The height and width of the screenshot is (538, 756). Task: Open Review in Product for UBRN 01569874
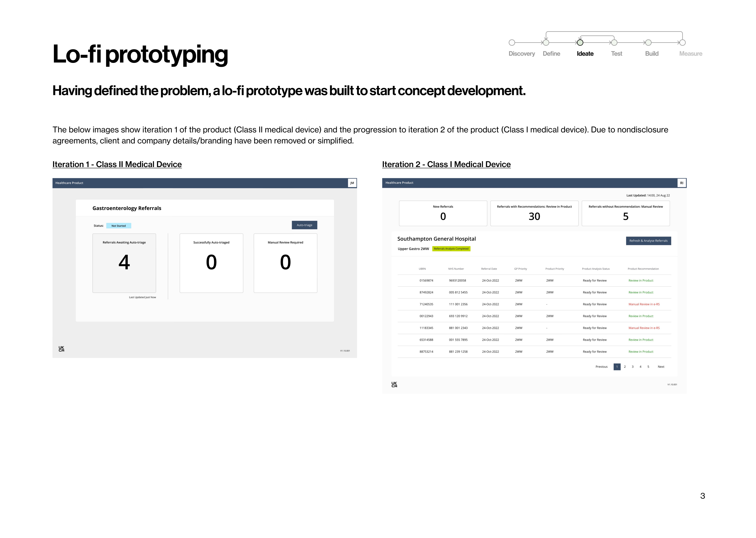pos(641,281)
